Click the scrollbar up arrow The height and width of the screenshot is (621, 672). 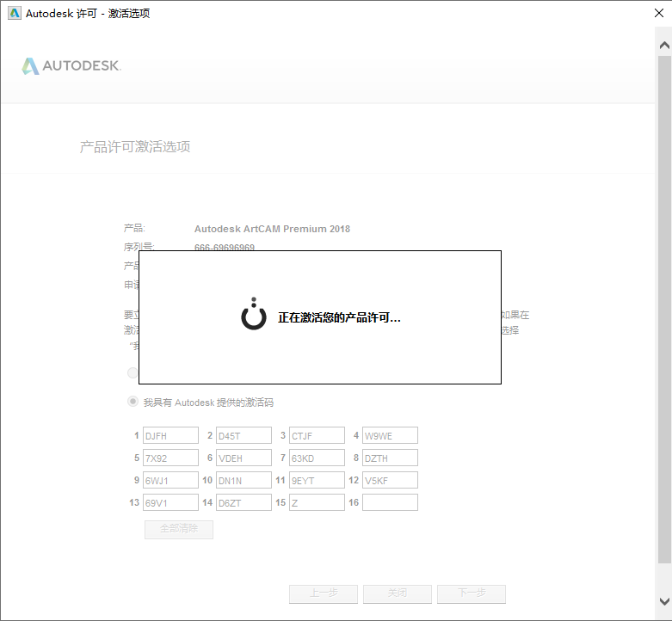663,44
